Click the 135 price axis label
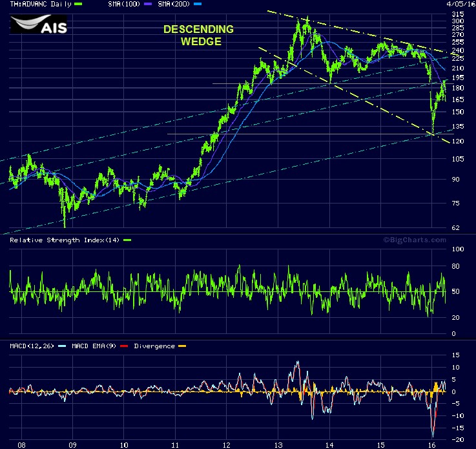 [x=458, y=126]
